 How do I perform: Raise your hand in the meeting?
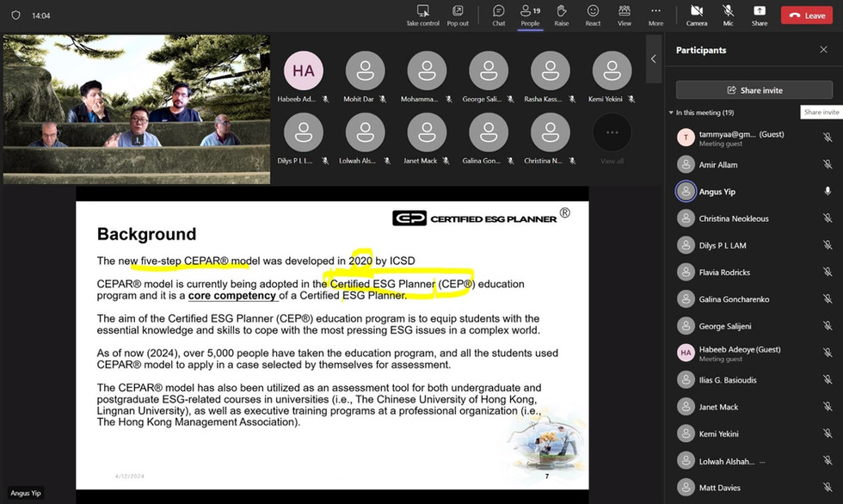(x=561, y=15)
